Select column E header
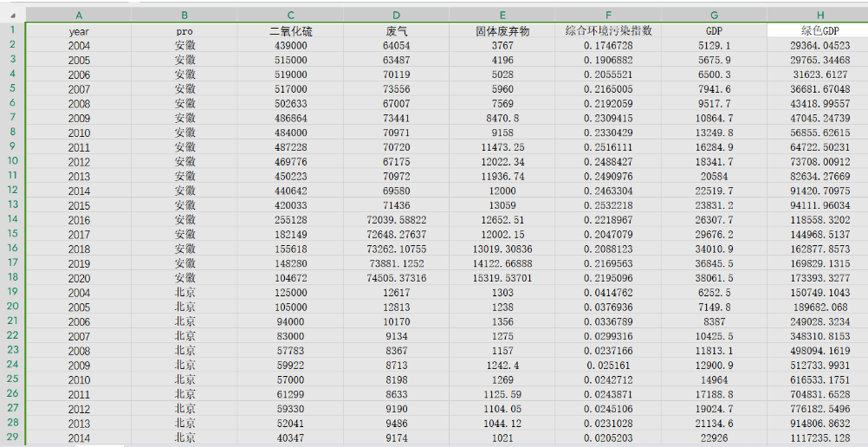This screenshot has width=868, height=447. tap(502, 16)
